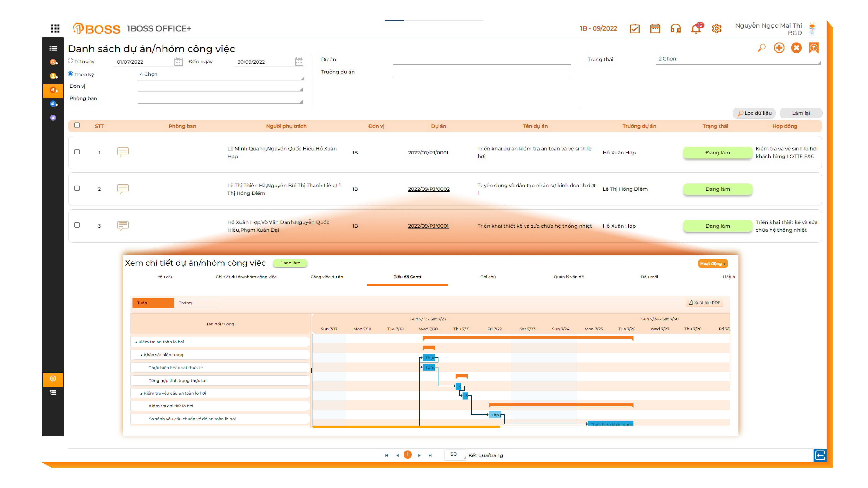Open comment icon for row 1
This screenshot has width=868, height=488.
123,152
